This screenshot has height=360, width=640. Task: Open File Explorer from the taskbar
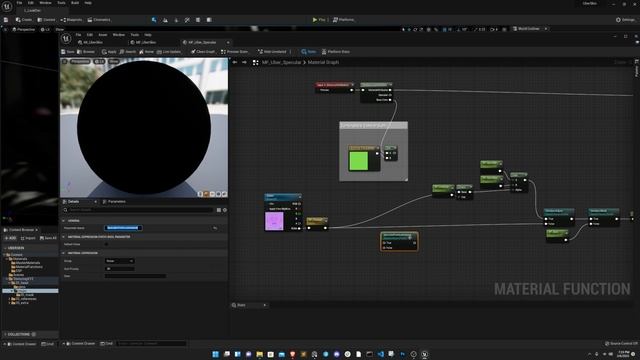click(260, 354)
